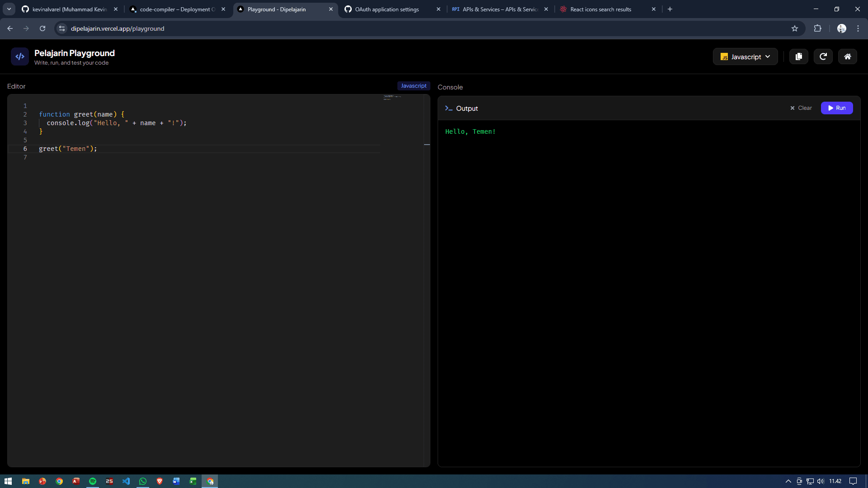The width and height of the screenshot is (868, 488).
Task: Open the Chrome three-dot menu
Action: coord(858,28)
